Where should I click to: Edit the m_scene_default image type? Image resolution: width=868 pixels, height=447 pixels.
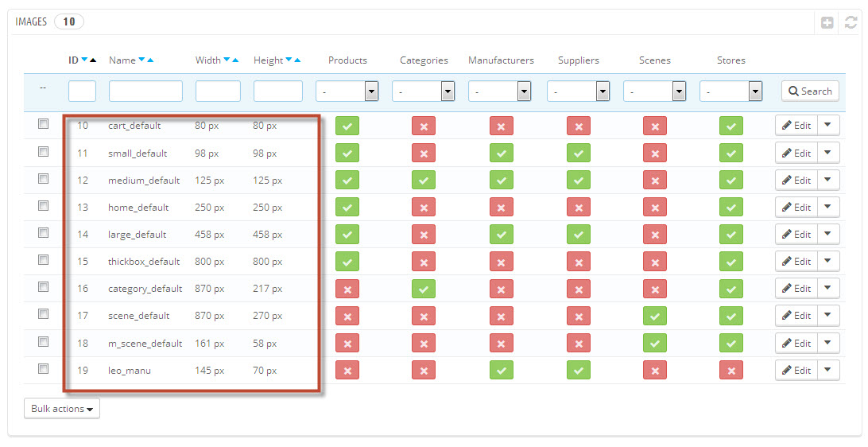(x=796, y=343)
